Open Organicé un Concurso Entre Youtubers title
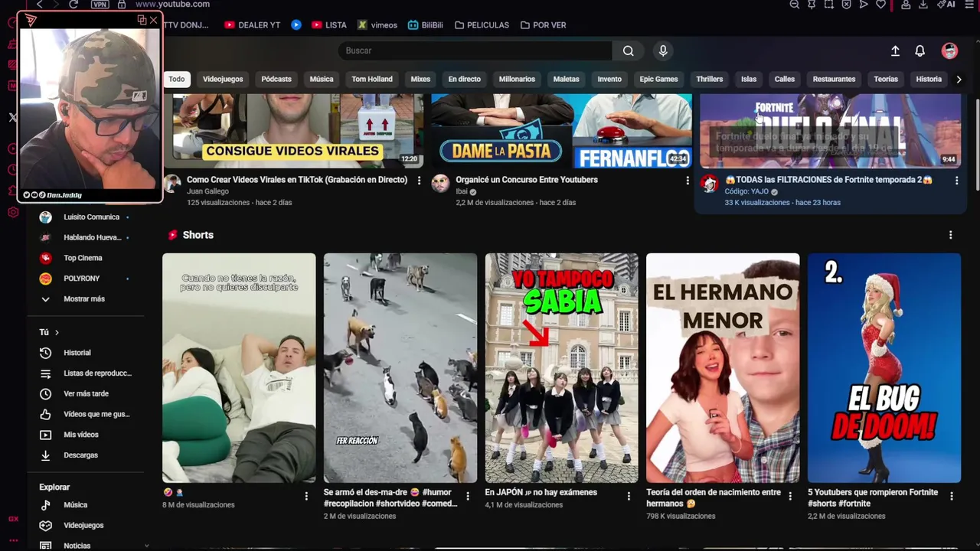Viewport: 980px width, 551px height. 527,180
